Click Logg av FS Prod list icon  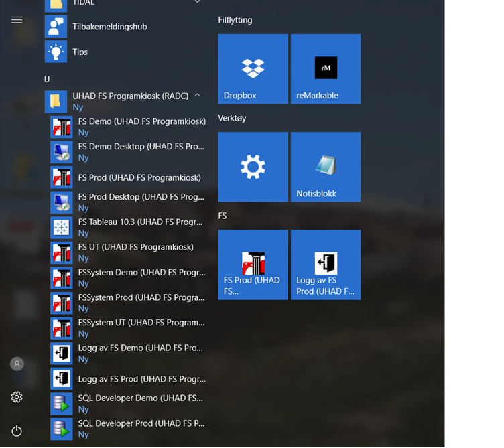click(62, 378)
